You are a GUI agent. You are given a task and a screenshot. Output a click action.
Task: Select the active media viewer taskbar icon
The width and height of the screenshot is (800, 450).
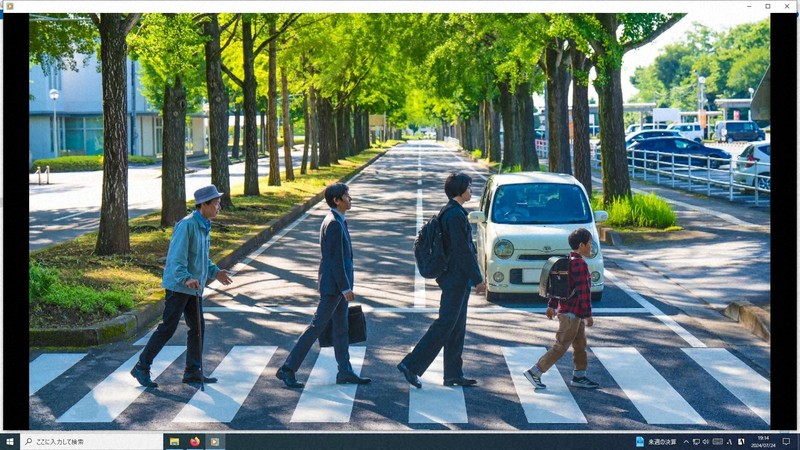[214, 441]
